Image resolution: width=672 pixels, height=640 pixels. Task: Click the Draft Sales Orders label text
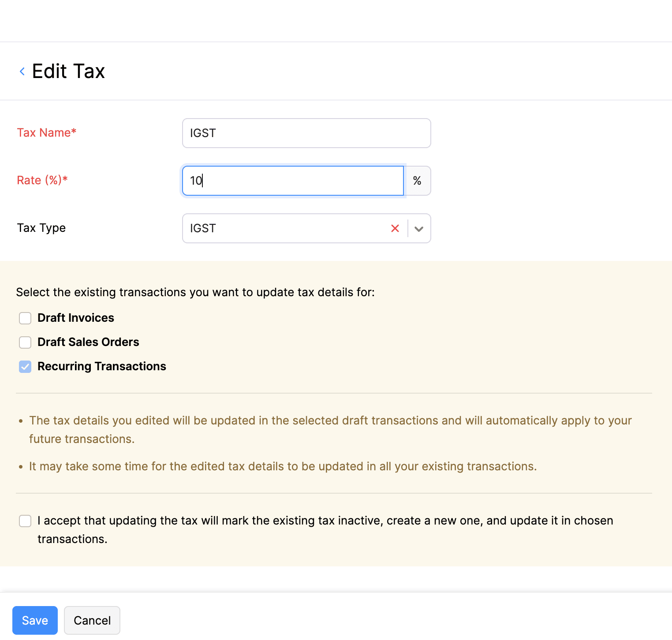[88, 342]
